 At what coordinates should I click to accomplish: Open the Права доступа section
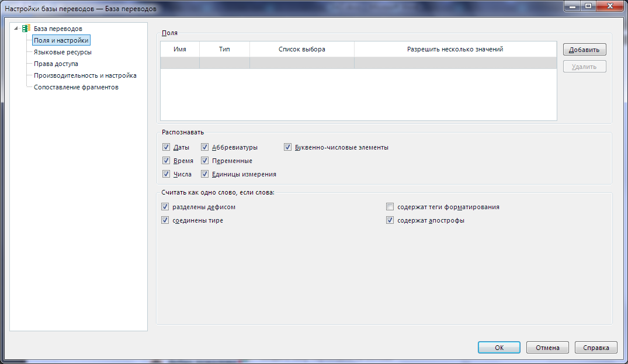pos(55,64)
